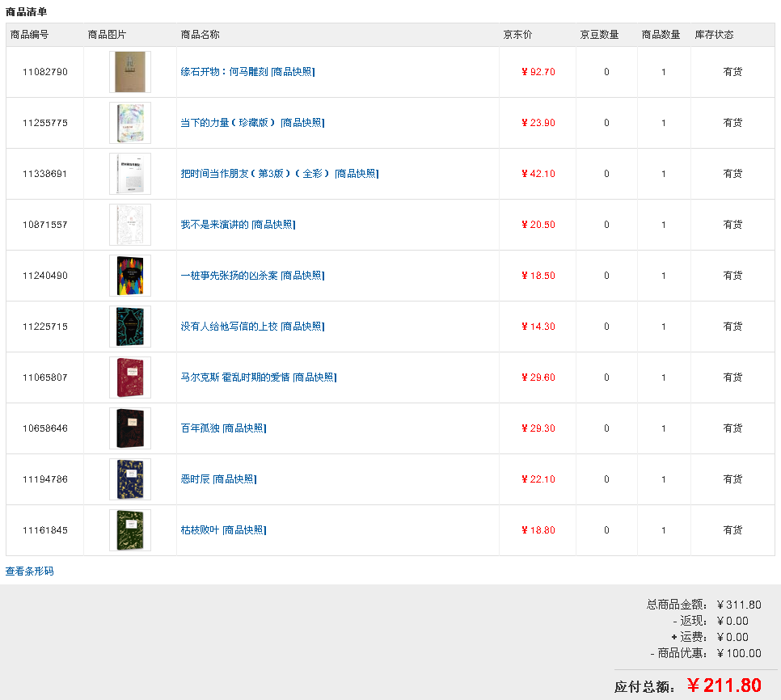Open the book link 百年孤独

click(201, 428)
